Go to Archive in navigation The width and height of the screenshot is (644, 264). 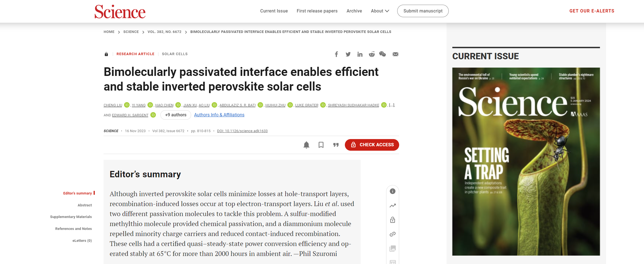click(x=354, y=11)
